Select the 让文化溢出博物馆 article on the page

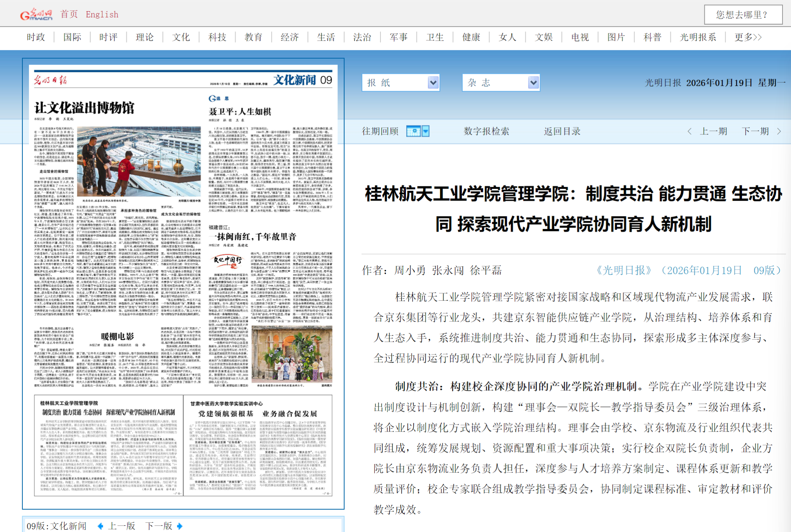coord(84,108)
